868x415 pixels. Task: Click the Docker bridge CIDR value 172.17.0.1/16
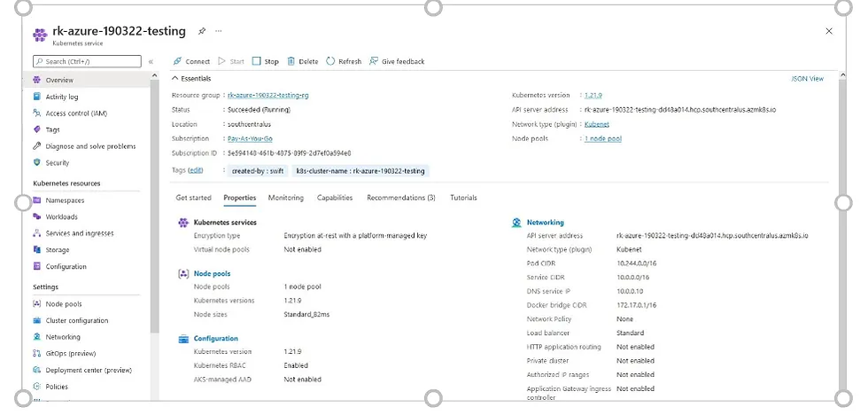pyautogui.click(x=637, y=305)
